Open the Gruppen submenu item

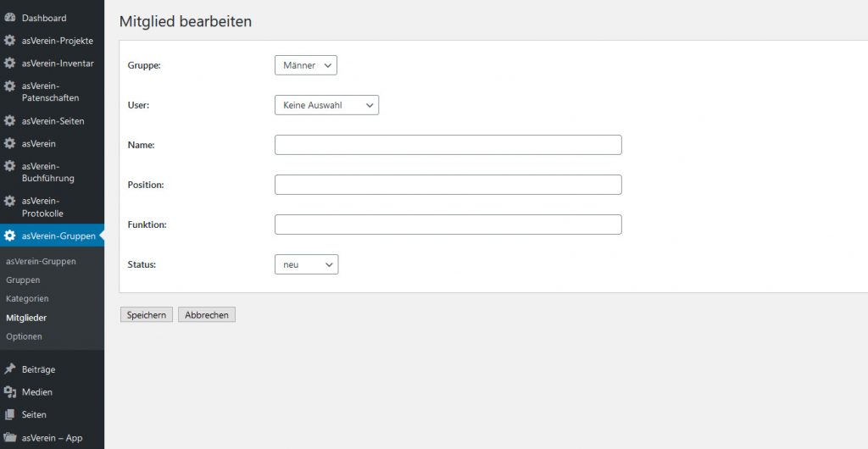23,280
